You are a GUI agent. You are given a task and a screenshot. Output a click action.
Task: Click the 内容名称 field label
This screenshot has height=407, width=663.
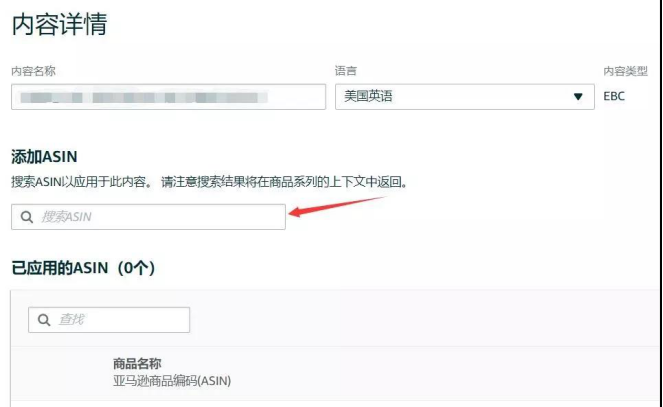coord(33,71)
